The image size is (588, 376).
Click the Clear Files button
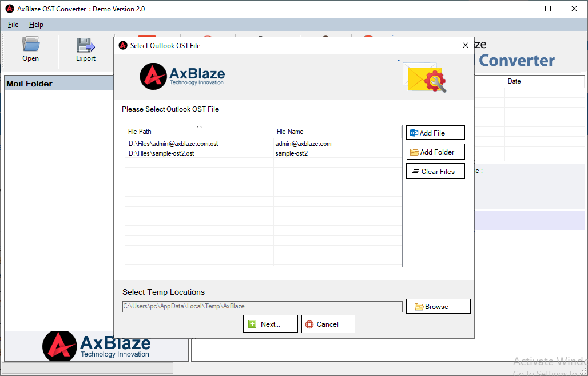pyautogui.click(x=435, y=171)
